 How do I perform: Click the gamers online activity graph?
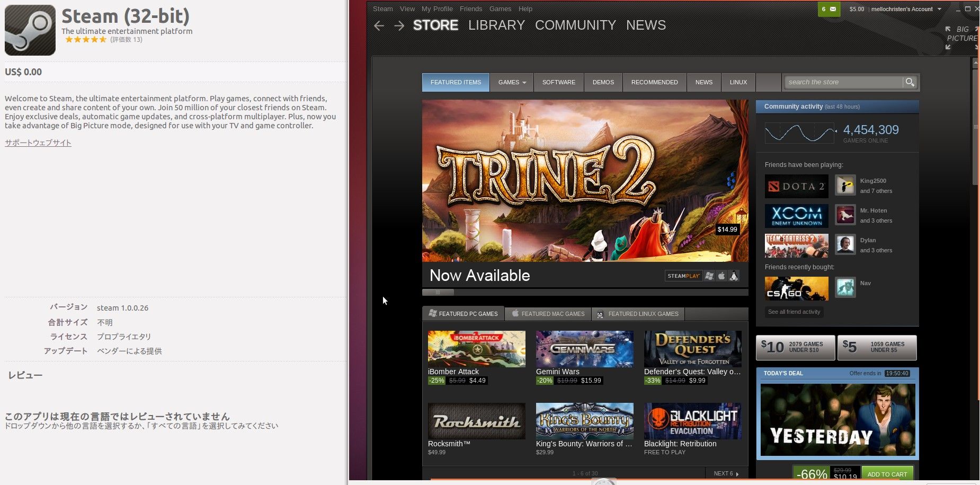(x=799, y=133)
